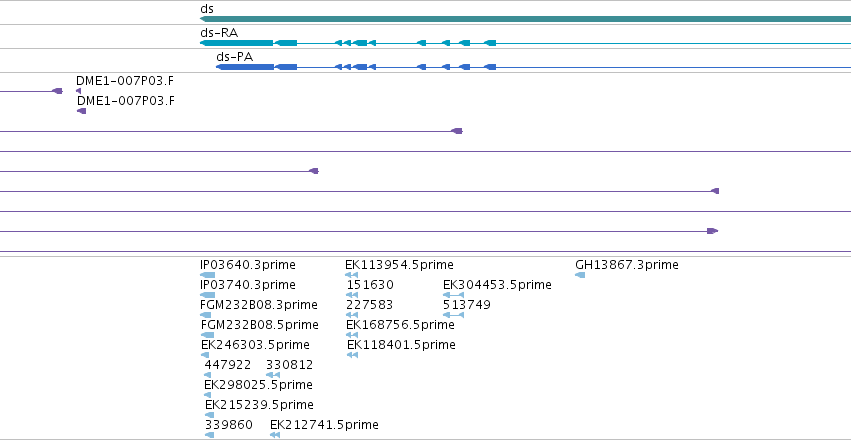The height and width of the screenshot is (440, 851).
Task: Click the EK118401.5prime EST arrows
Action: (x=352, y=355)
